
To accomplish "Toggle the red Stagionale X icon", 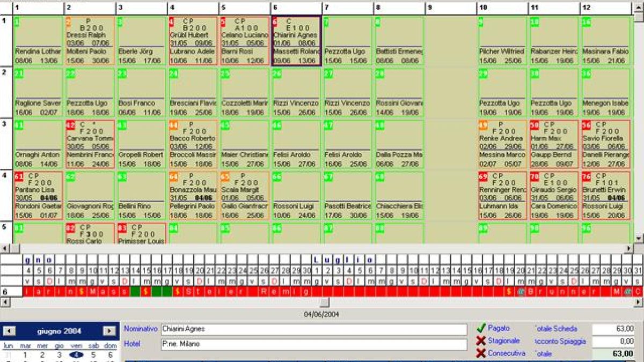I will click(x=481, y=341).
